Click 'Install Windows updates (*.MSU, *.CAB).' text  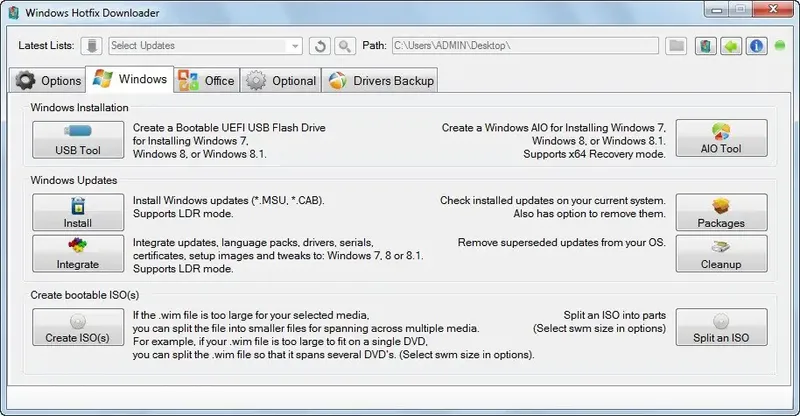(229, 201)
